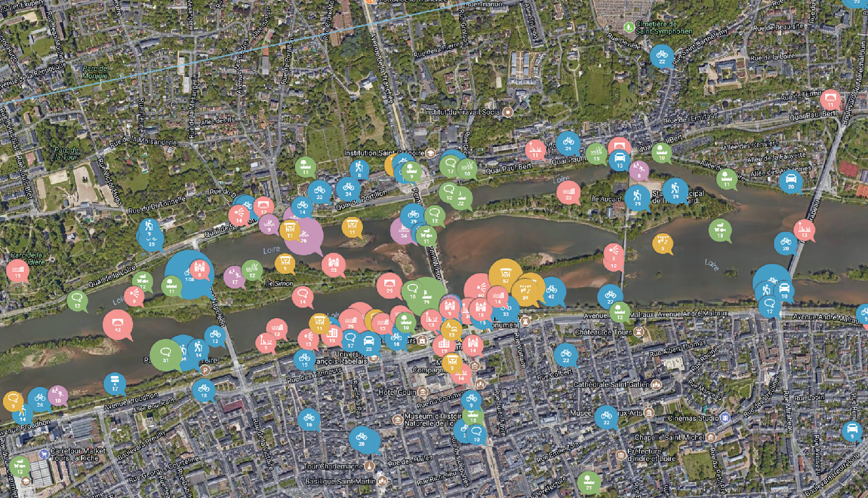Screen dimensions: 868x498
Task: Click pink speech-bubble marker numbered 14
Action: point(303,297)
